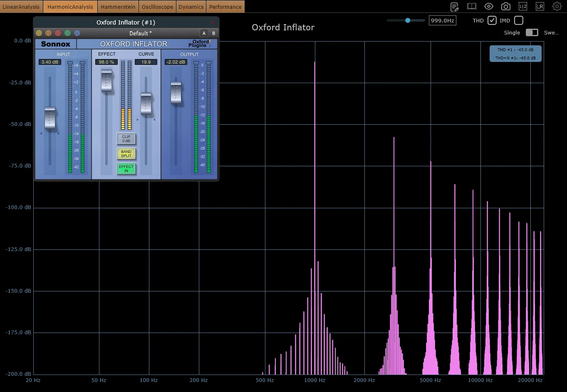Open the Oxford Plugins options menu

click(200, 44)
